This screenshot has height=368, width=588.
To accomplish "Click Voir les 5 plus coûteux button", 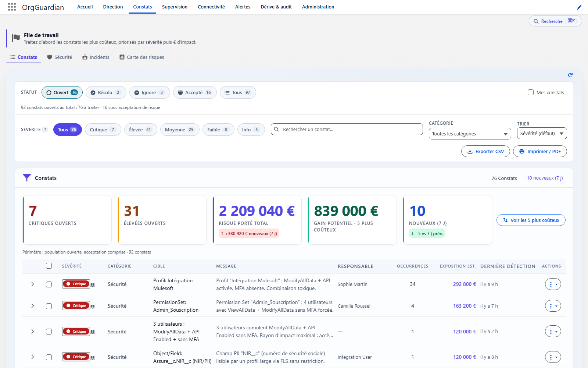I will click(531, 220).
